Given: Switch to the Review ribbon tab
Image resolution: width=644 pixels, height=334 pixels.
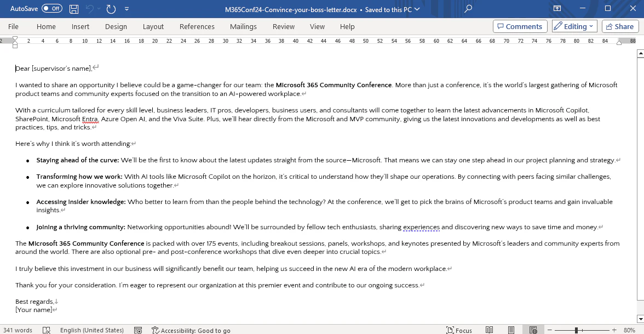Looking at the screenshot, I should pos(283,26).
